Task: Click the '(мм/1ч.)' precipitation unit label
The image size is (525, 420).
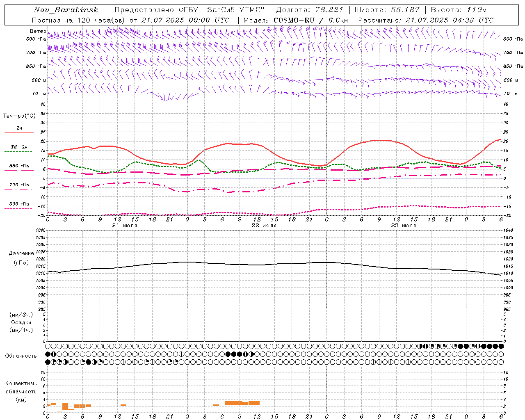Action: point(21,330)
